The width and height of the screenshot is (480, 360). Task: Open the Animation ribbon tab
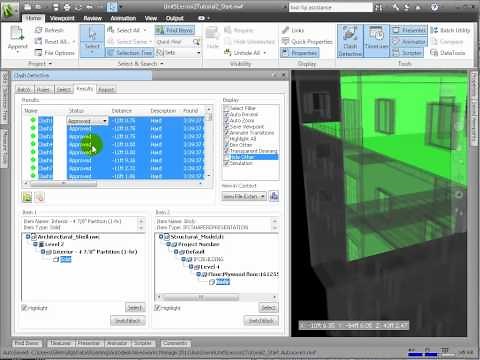[123, 18]
